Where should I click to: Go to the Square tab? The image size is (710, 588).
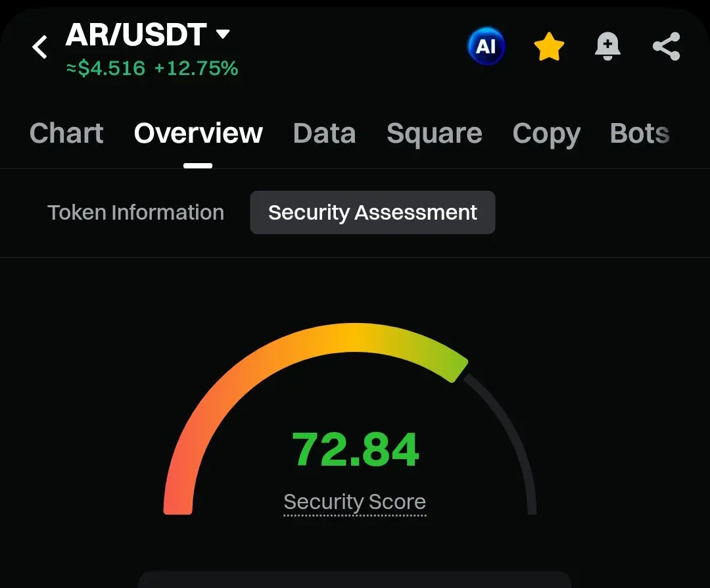435,134
